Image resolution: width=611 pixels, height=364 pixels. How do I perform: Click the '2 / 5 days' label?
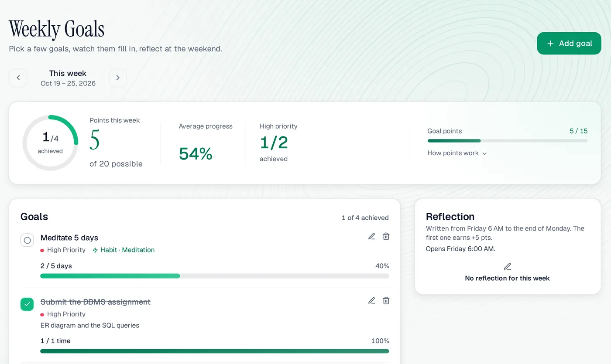click(56, 266)
